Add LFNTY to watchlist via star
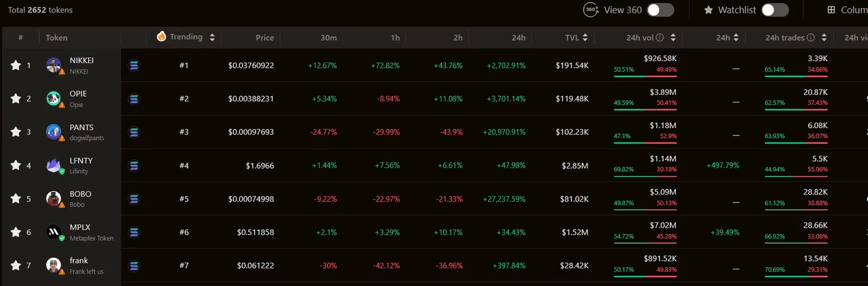This screenshot has width=868, height=286. [16, 166]
